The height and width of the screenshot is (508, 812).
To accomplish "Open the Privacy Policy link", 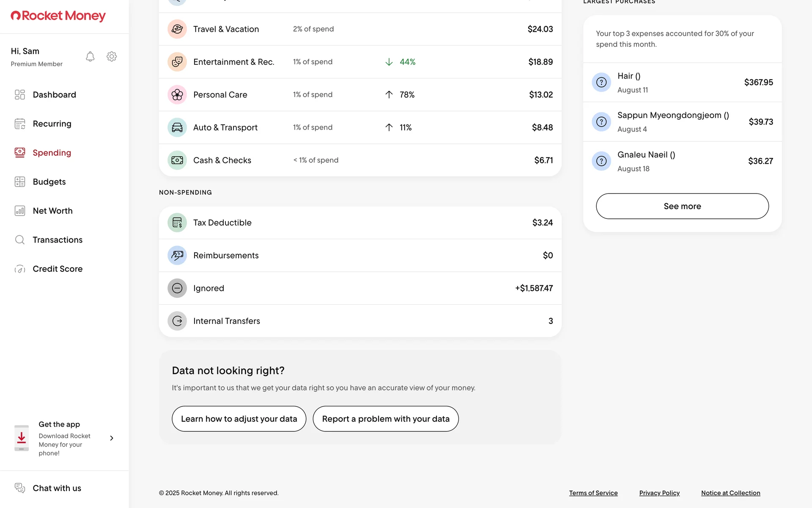I will 659,493.
